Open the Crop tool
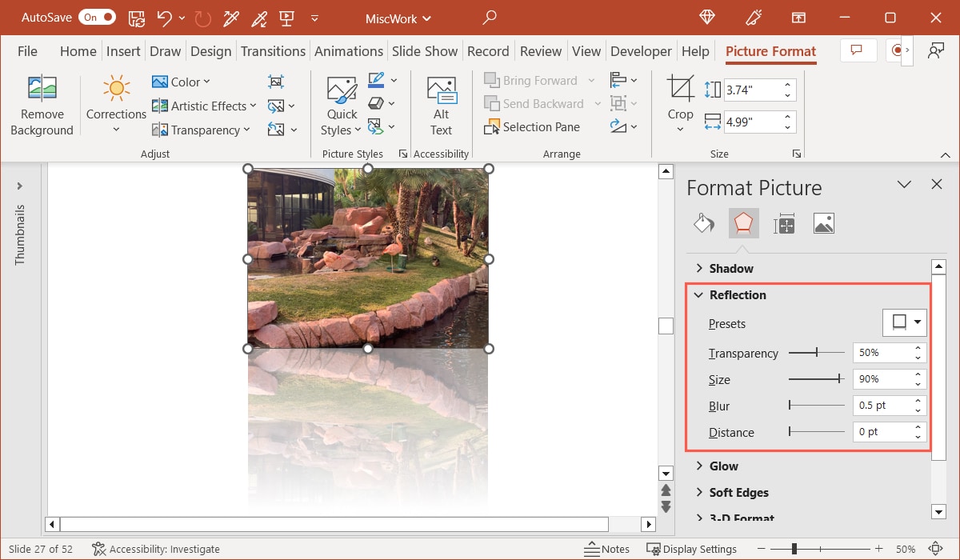The height and width of the screenshot is (560, 960). 679,102
